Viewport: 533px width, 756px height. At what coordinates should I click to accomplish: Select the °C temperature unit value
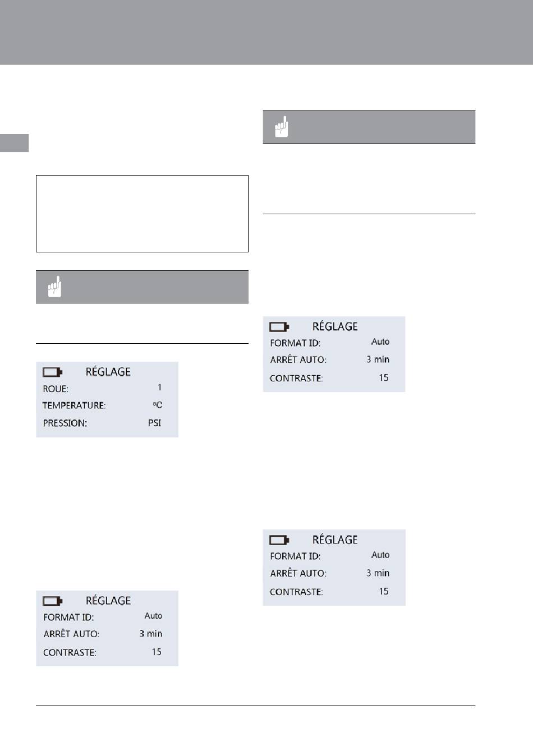[157, 405]
